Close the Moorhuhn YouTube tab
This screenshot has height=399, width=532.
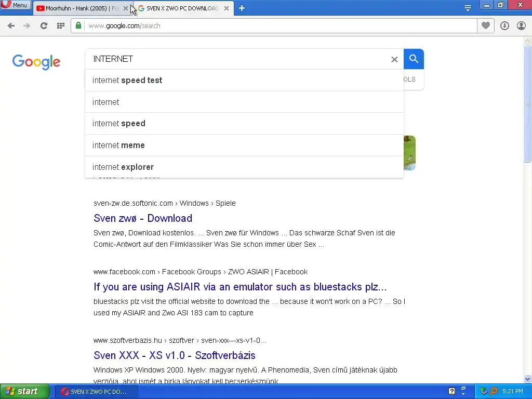click(126, 8)
